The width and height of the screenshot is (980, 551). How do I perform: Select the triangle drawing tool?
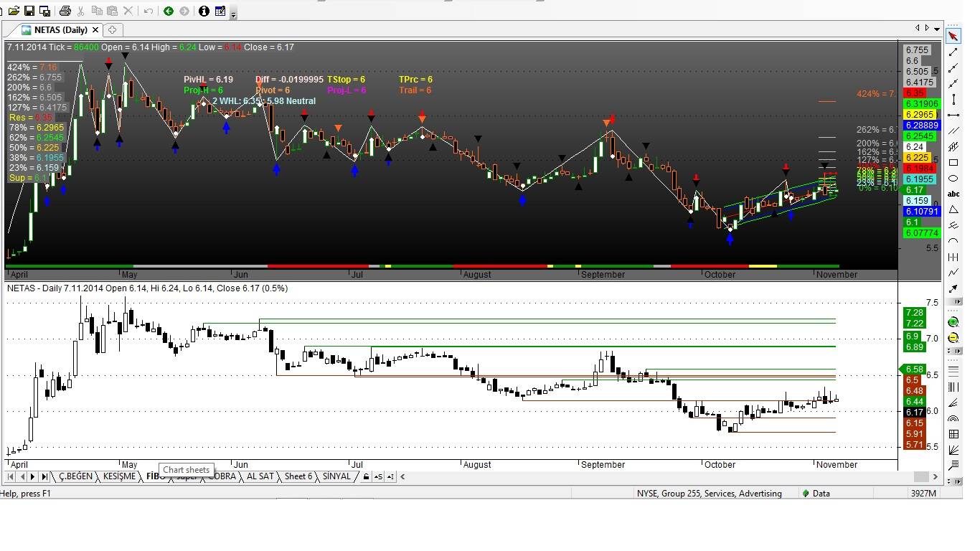point(953,209)
